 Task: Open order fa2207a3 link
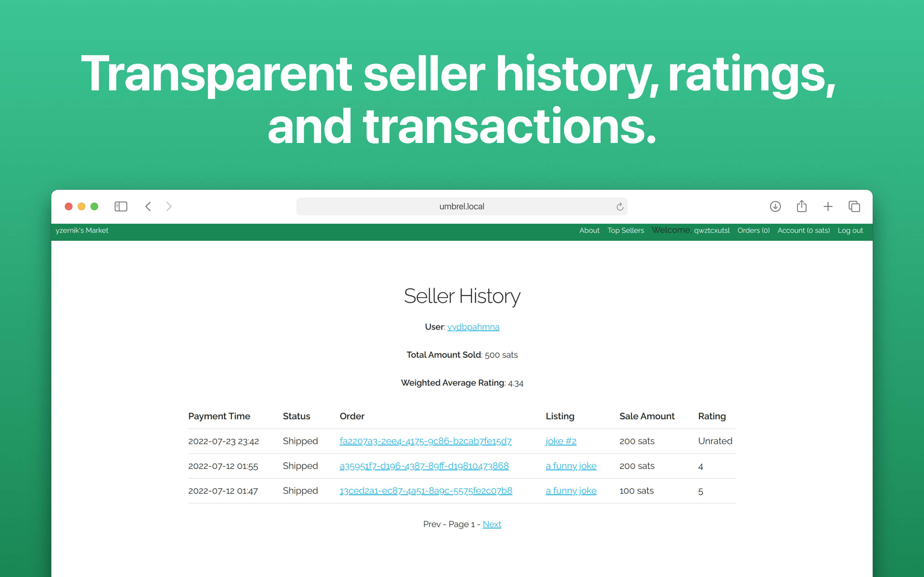(425, 441)
